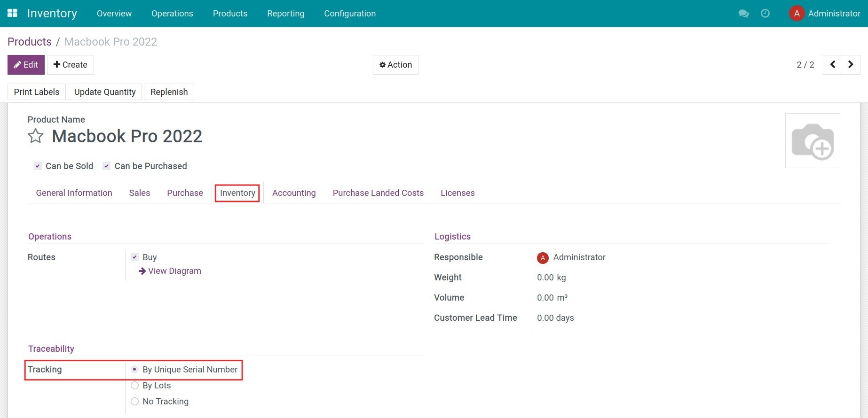
Task: Select By Lots tracking option
Action: point(135,386)
